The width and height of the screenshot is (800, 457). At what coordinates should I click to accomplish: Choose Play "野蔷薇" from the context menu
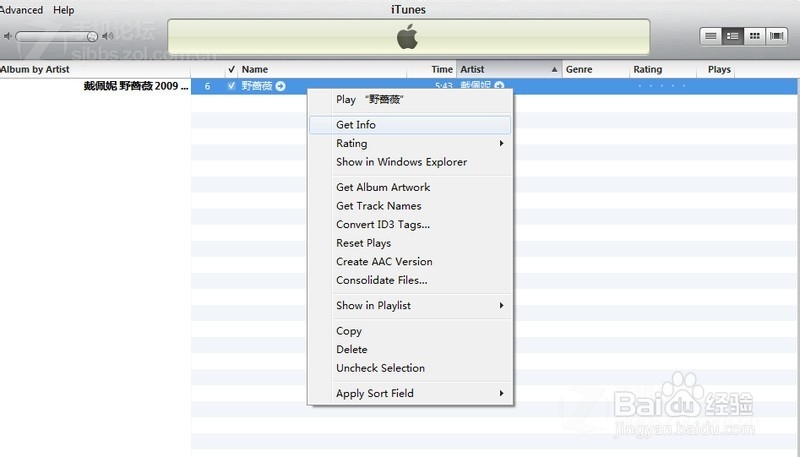click(410, 99)
